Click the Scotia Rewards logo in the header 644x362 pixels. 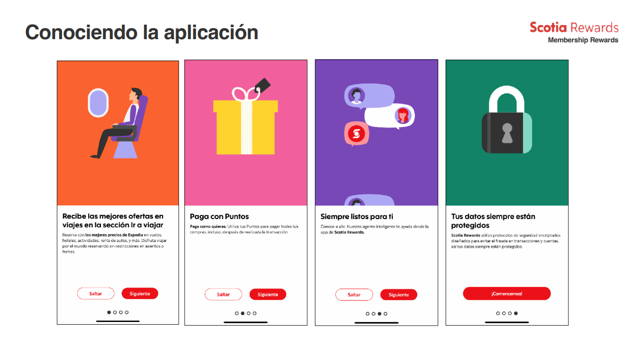(574, 32)
